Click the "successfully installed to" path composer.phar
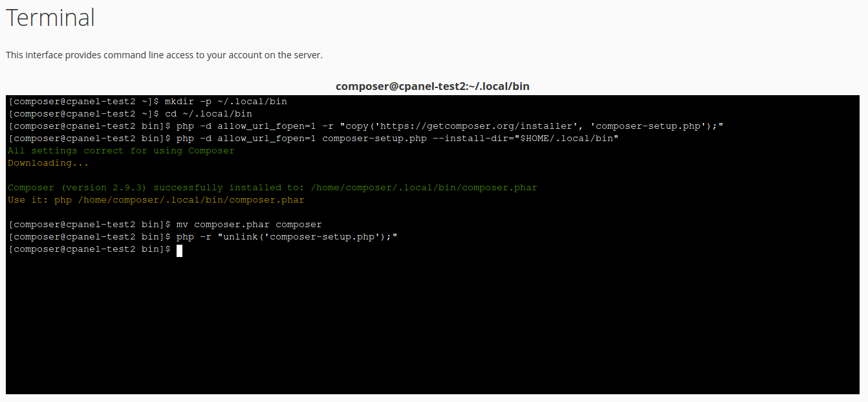The height and width of the screenshot is (402, 868). (424, 188)
